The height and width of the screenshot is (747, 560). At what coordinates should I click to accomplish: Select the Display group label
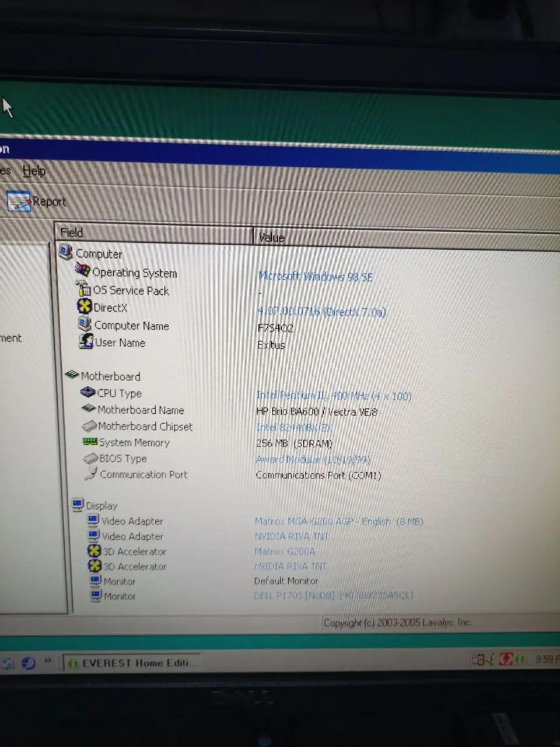point(101,505)
